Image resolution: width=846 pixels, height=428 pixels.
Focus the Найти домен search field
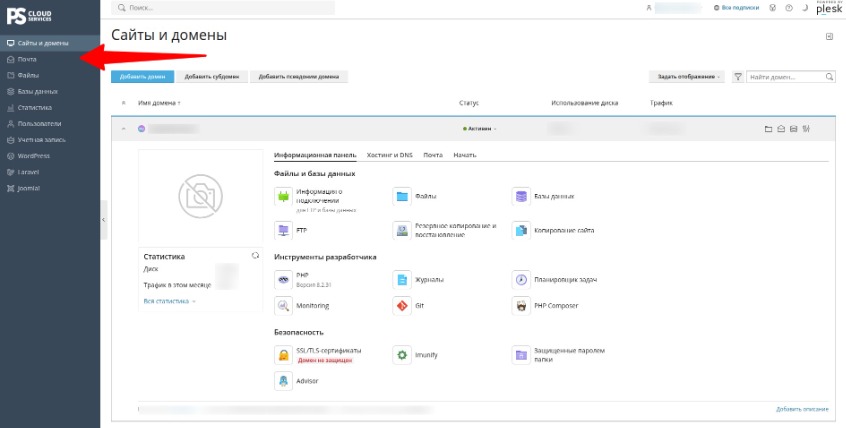(x=791, y=77)
